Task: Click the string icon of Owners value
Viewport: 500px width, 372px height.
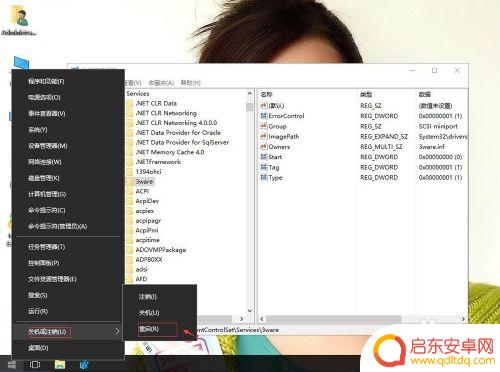Action: 264,147
